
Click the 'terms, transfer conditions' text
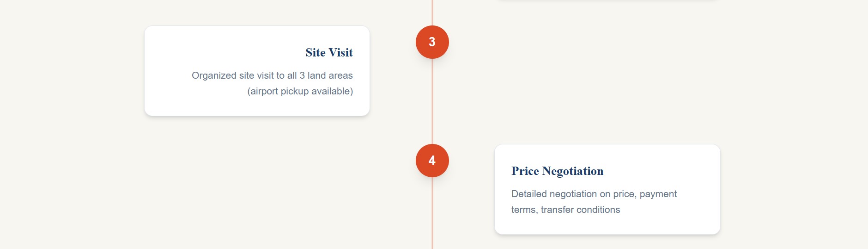pos(565,210)
